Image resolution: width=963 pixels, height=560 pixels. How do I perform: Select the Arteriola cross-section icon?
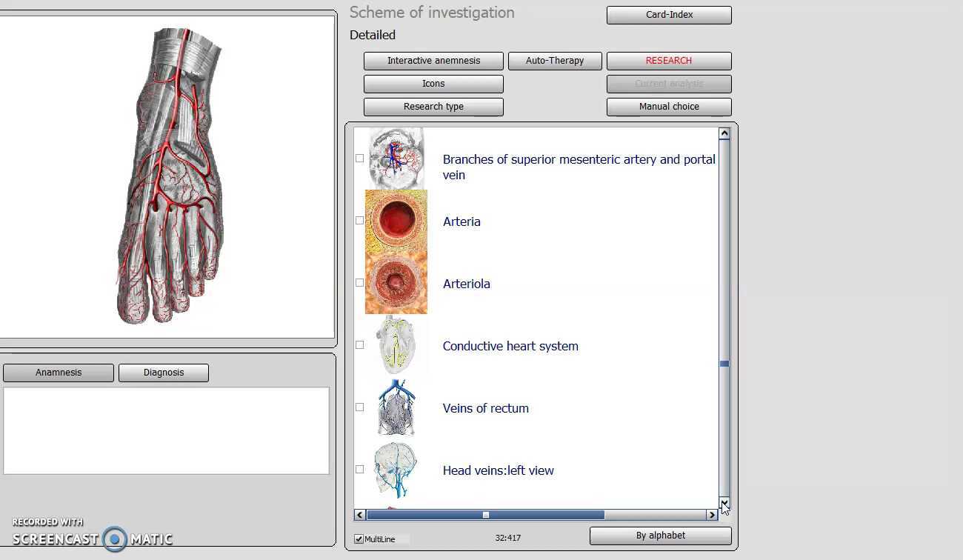(x=396, y=283)
